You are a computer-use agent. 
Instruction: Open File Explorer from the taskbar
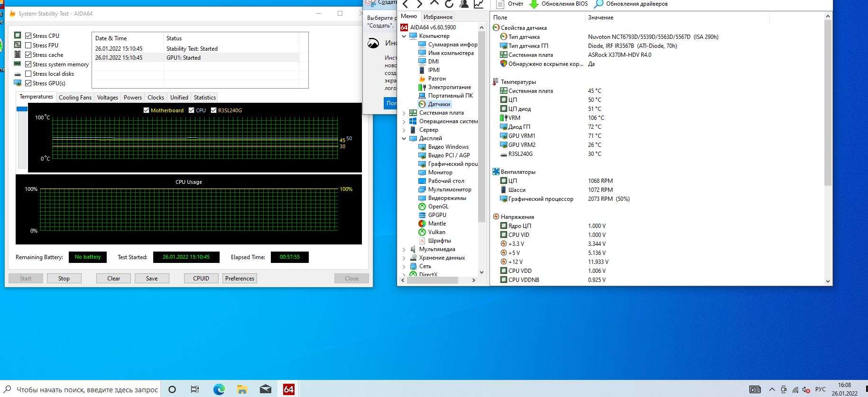pyautogui.click(x=242, y=389)
